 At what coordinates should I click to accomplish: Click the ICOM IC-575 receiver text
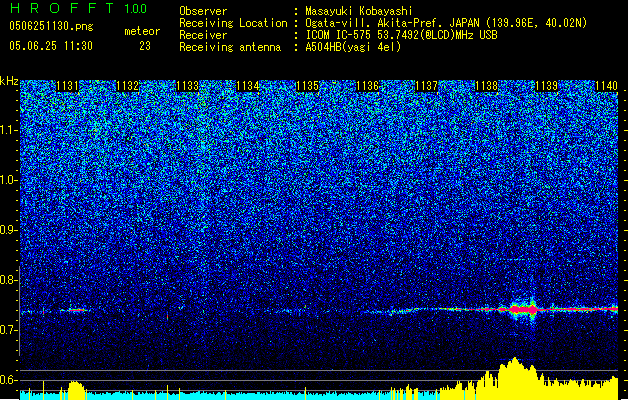pyautogui.click(x=401, y=35)
